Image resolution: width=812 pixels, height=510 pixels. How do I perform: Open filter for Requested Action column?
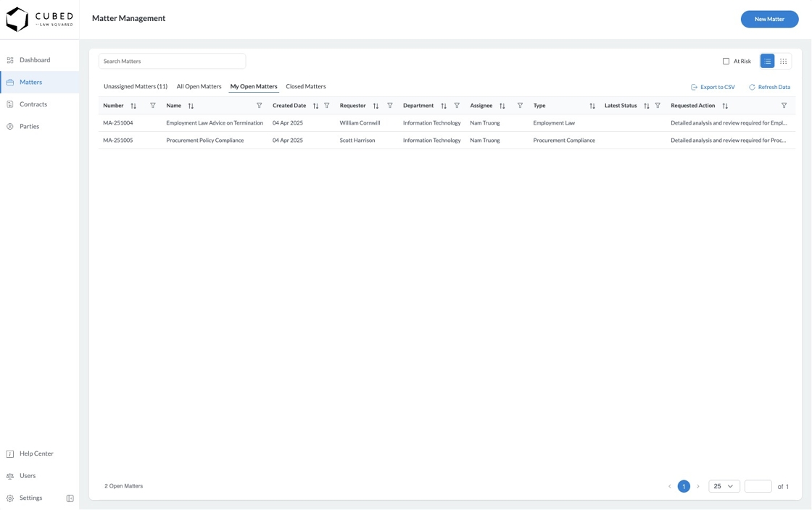click(784, 106)
